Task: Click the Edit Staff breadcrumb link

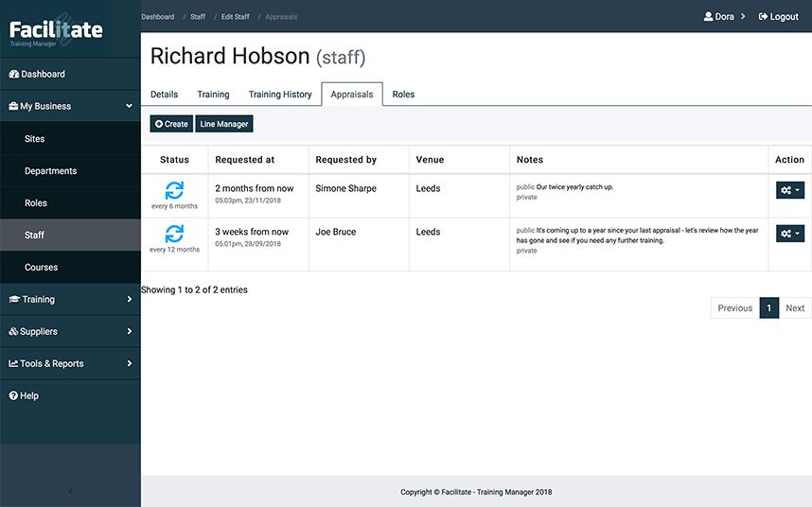Action: coord(235,17)
